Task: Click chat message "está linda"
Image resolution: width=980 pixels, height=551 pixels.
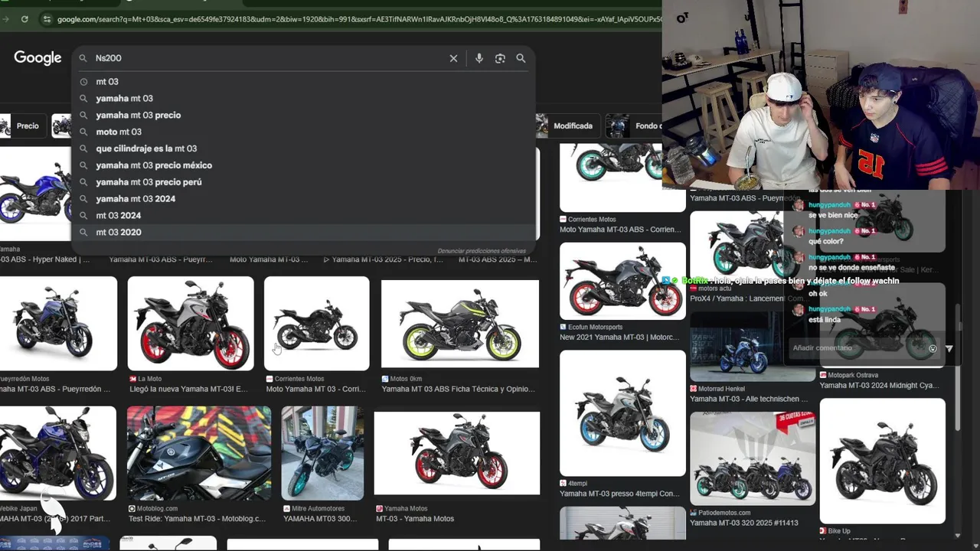Action: 825,320
